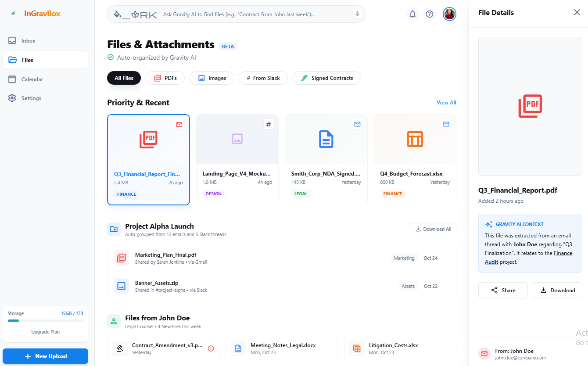The height and width of the screenshot is (366, 588).
Task: Click image icon beside Banner_Assets.zip
Action: (x=121, y=286)
